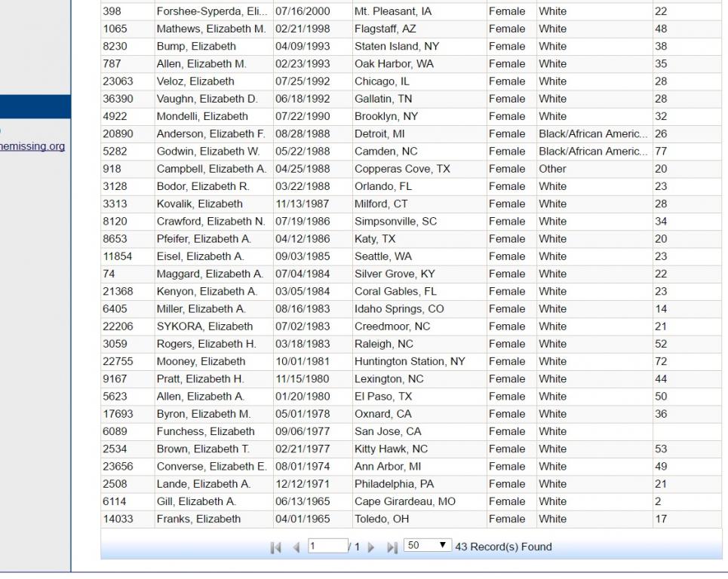The height and width of the screenshot is (579, 728).
Task: Click the Mooney, Elizabeth Huntington Station row
Action: (201, 361)
